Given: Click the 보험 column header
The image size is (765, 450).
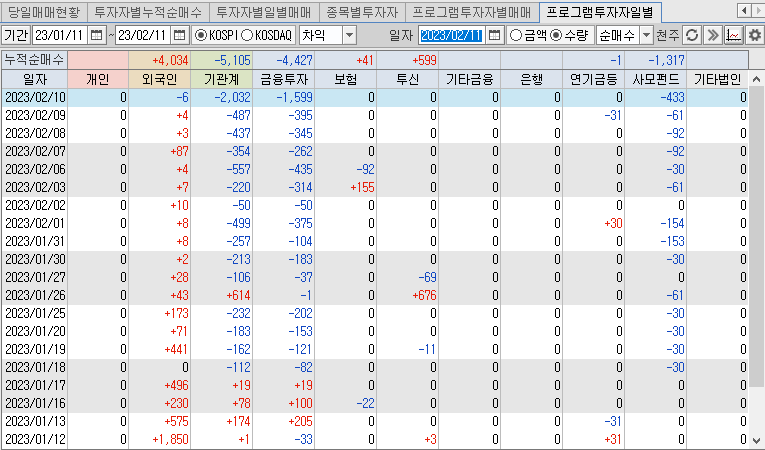Looking at the screenshot, I should tap(345, 79).
